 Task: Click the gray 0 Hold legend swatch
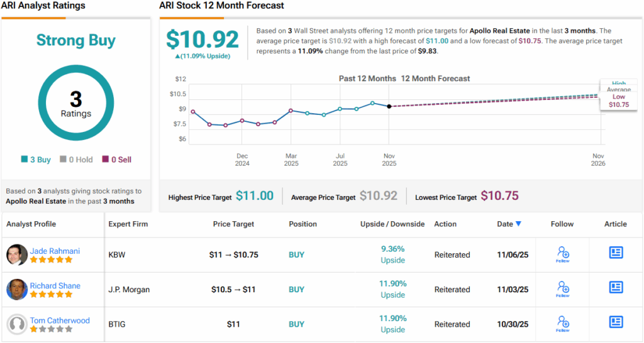[x=63, y=160]
